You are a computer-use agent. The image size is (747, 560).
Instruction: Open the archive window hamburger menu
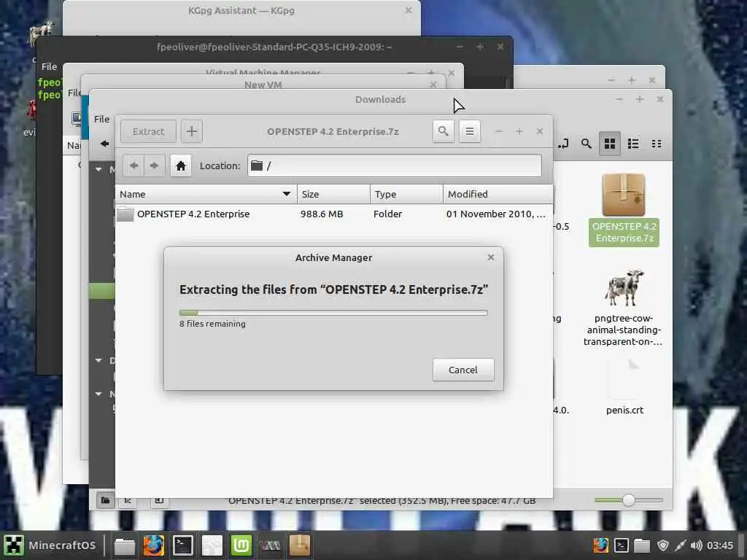470,131
